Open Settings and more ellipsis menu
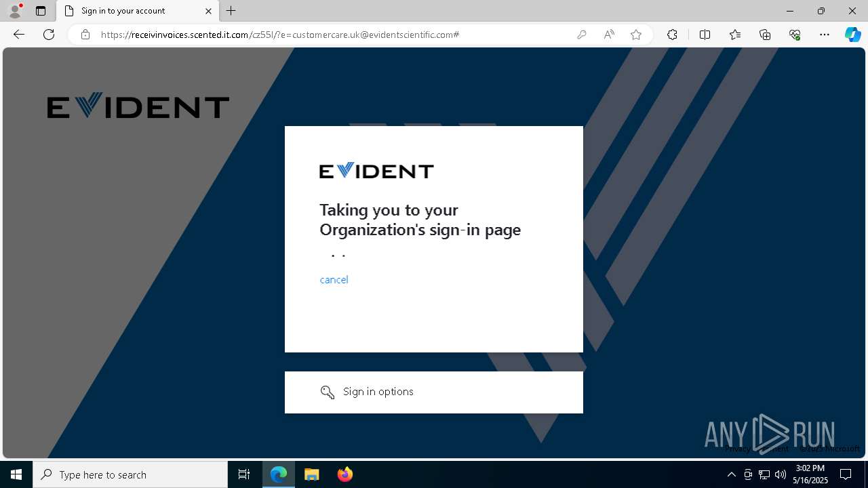 tap(825, 35)
